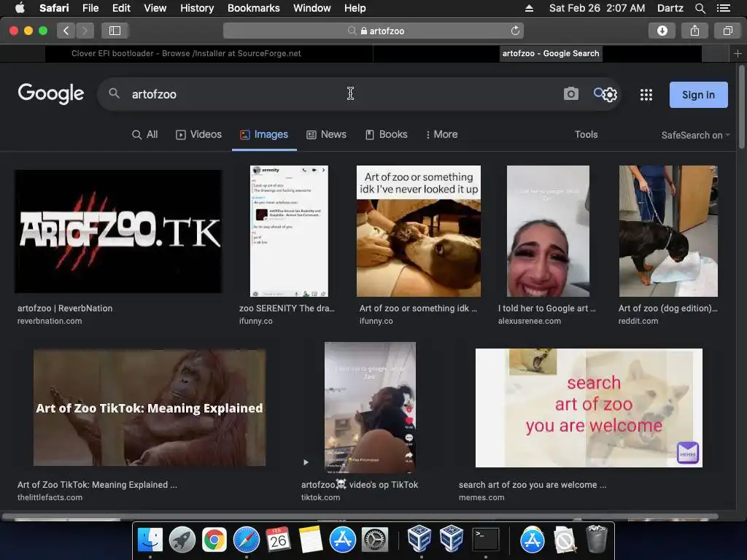
Task: Select the artofzoo - Google Search tab
Action: 551,54
